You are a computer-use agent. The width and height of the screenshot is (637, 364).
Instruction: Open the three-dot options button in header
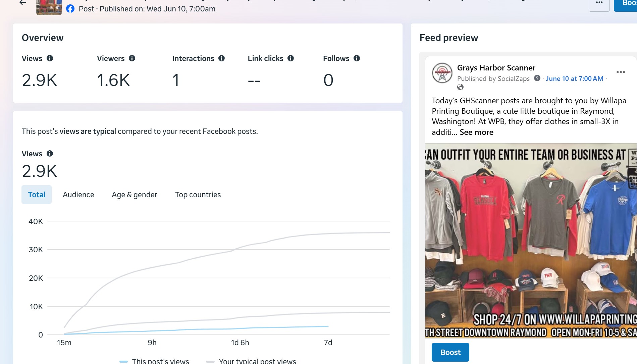pos(599,4)
